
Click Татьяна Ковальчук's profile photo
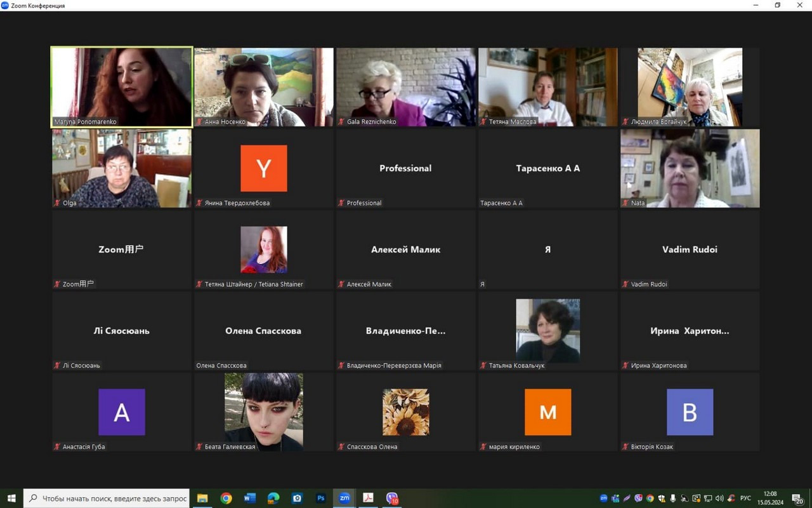click(x=548, y=331)
